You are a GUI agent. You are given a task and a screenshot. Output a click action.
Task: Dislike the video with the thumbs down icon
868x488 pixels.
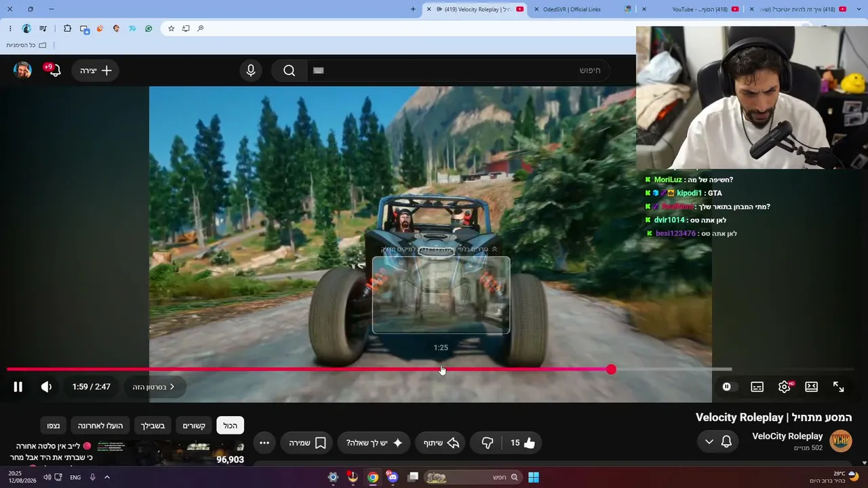click(x=487, y=443)
